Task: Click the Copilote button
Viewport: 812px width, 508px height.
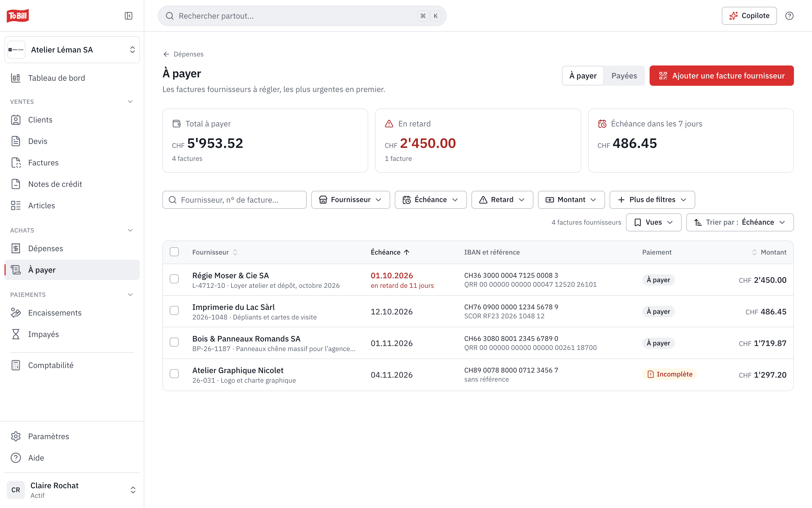Action: pos(749,16)
